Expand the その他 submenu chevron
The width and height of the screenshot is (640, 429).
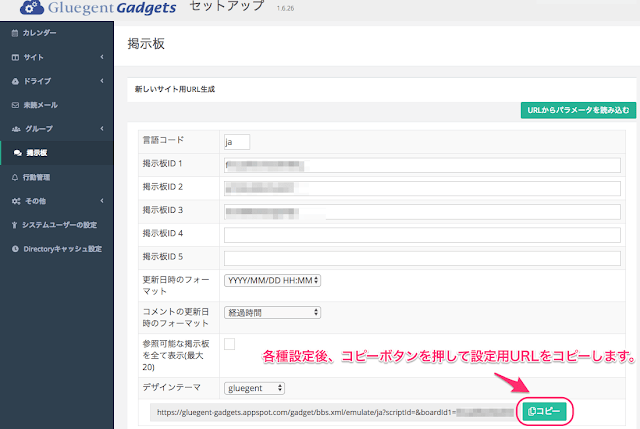pos(102,200)
